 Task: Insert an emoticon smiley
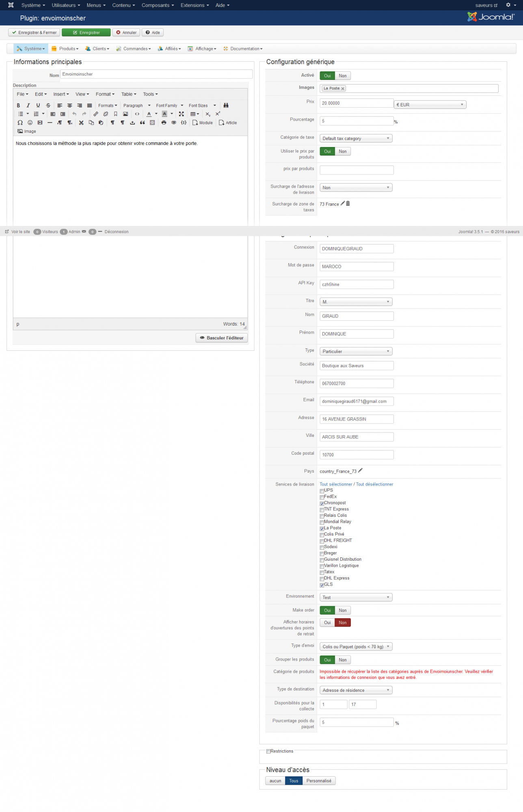pos(30,123)
